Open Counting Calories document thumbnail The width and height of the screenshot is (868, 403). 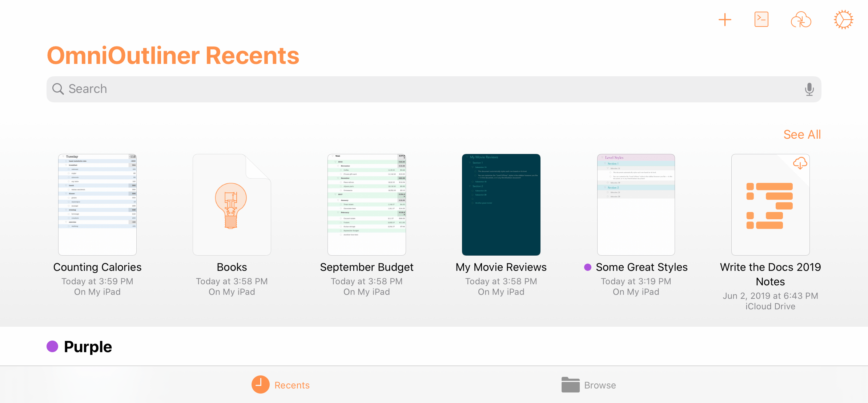(x=97, y=204)
